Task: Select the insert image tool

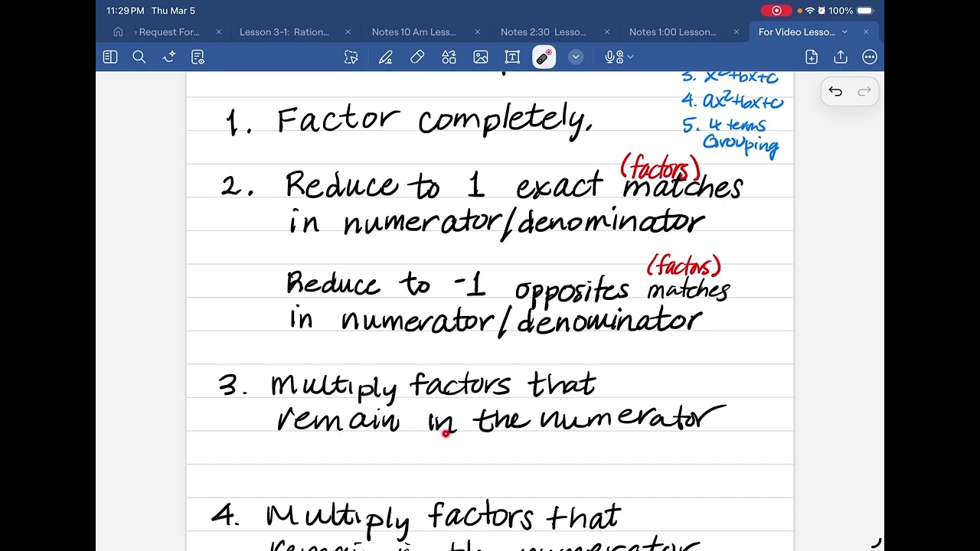Action: [481, 57]
